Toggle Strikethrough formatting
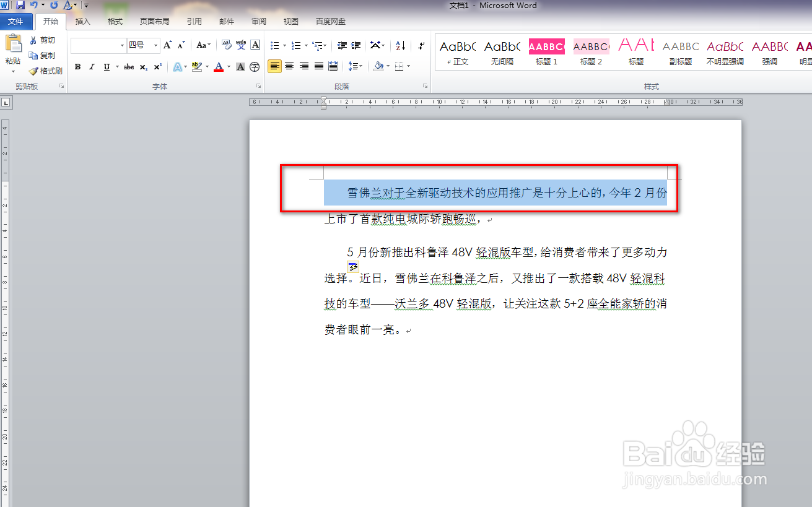 click(129, 67)
